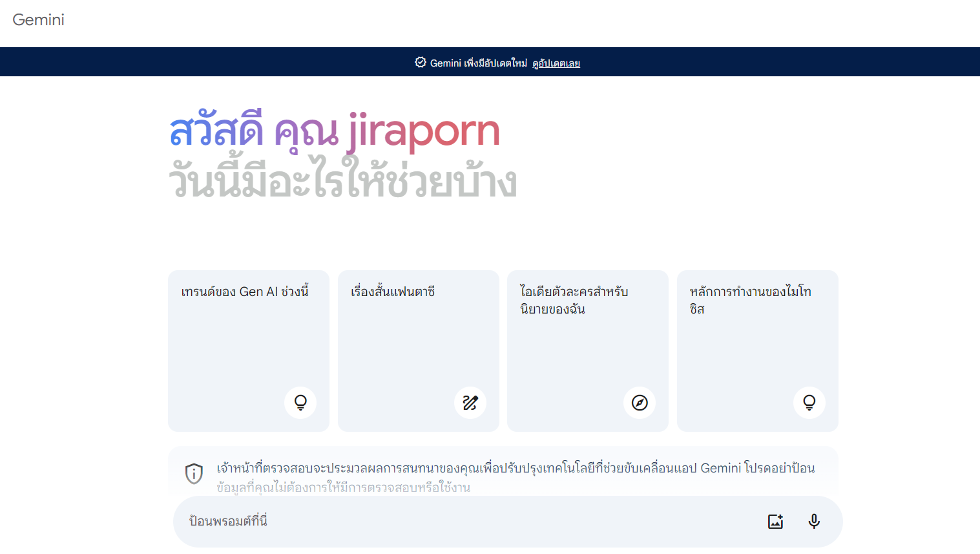980x554 pixels.
Task: Select the หลักการทำงานของไมโทซิส card
Action: 758,351
